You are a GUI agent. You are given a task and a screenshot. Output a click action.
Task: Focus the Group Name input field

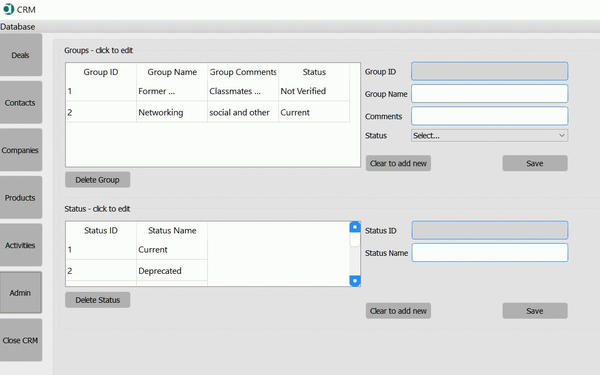point(489,94)
